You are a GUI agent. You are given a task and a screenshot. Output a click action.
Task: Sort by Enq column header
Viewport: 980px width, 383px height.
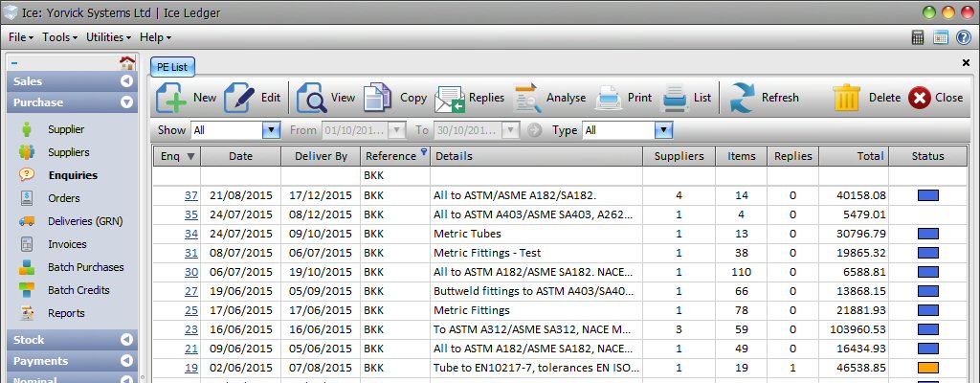[x=177, y=156]
